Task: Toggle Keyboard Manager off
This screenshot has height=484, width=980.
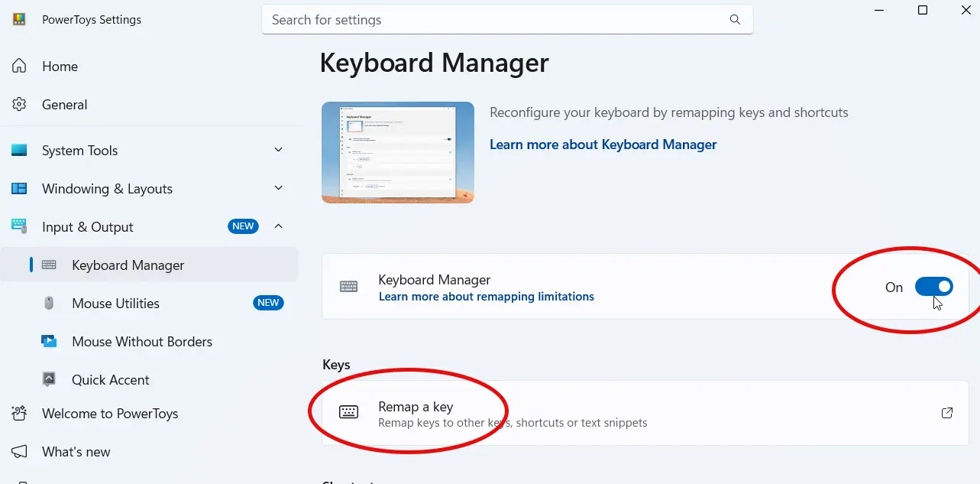Action: pyautogui.click(x=933, y=286)
